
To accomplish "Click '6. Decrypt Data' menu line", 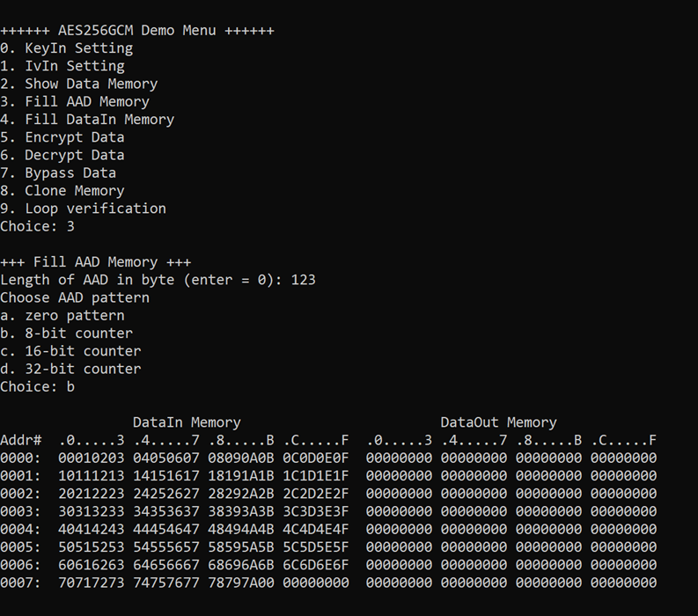I will click(62, 155).
